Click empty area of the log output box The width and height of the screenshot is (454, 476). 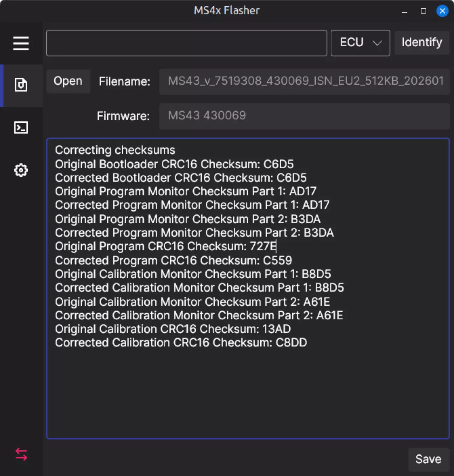pyautogui.click(x=247, y=393)
